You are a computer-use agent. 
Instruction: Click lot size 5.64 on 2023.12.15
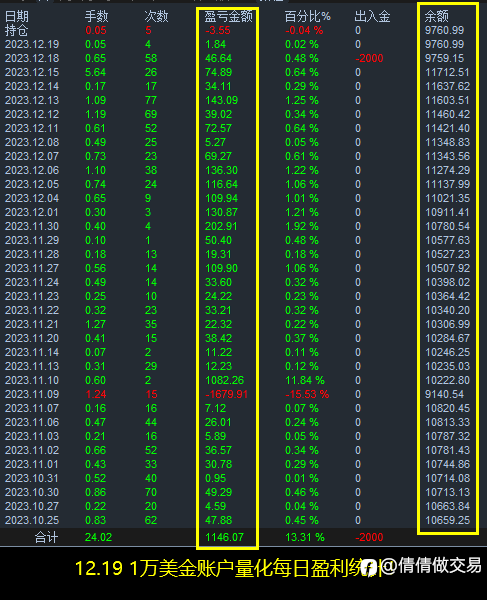[95, 72]
